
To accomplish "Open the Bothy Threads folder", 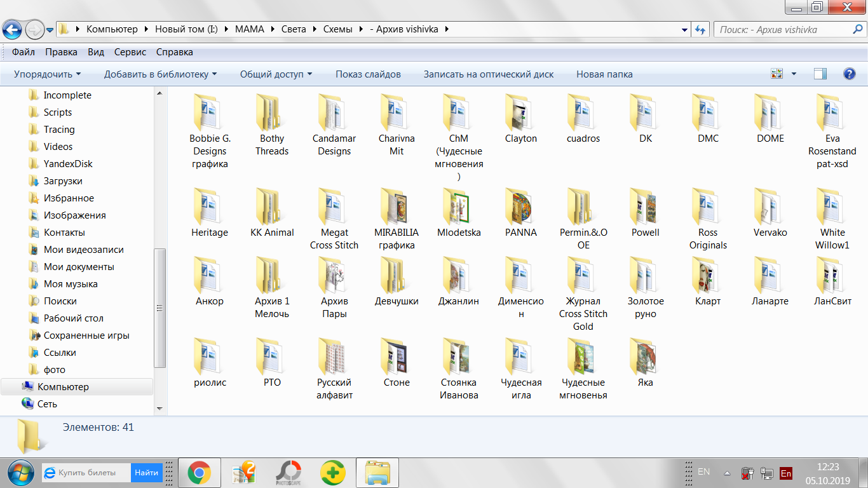I will click(272, 126).
